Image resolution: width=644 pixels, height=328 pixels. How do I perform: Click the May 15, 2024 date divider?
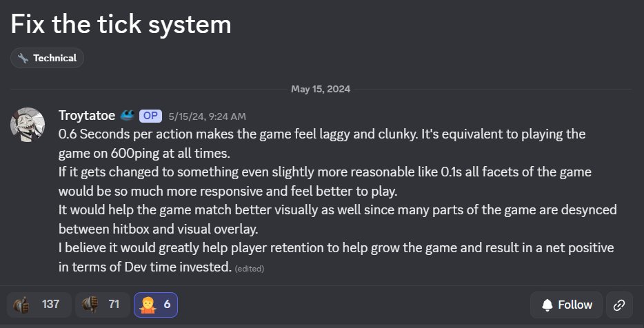pyautogui.click(x=321, y=89)
